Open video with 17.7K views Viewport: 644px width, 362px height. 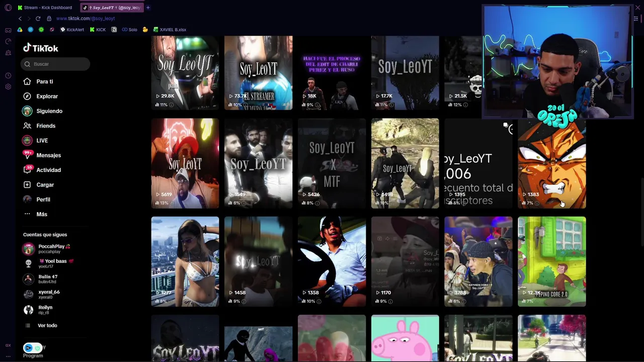[x=405, y=72]
